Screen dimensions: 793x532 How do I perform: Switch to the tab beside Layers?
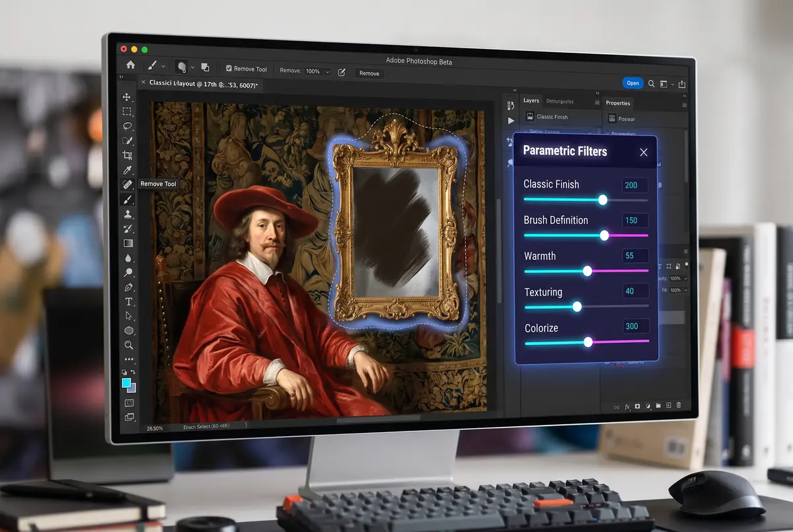click(560, 101)
